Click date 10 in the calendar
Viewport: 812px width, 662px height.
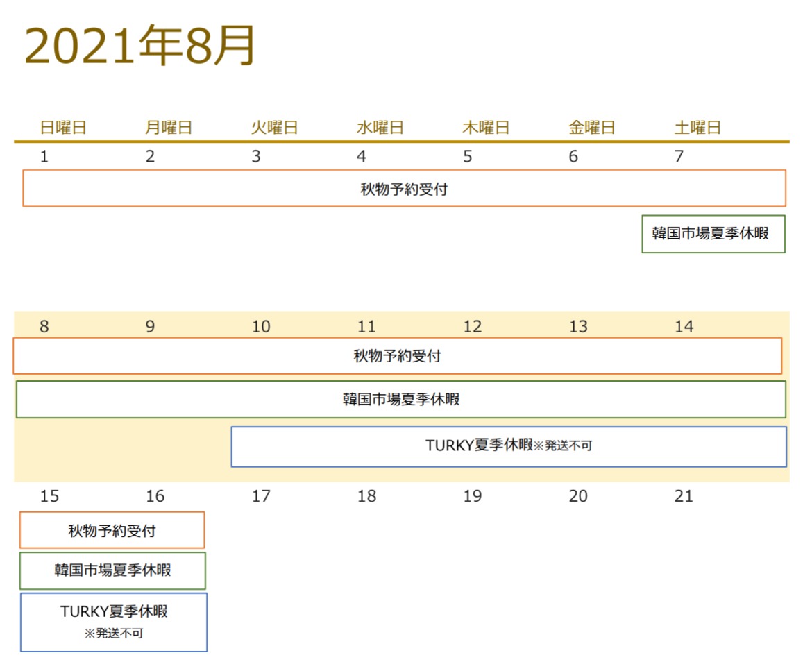click(x=261, y=327)
